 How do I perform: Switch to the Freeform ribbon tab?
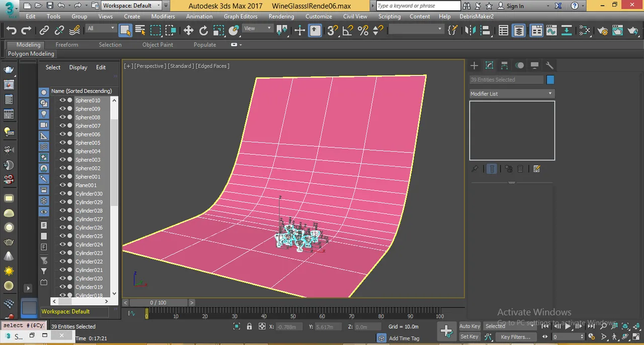[x=67, y=45]
